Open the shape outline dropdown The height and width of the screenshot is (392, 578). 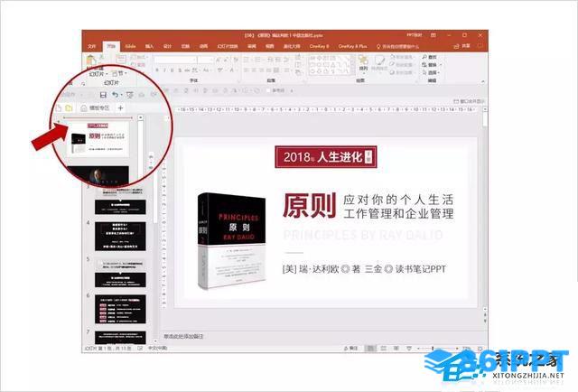point(401,64)
